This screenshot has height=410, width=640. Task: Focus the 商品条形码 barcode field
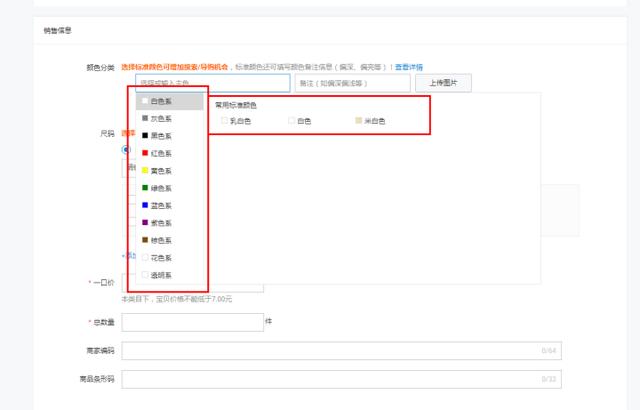coord(342,379)
